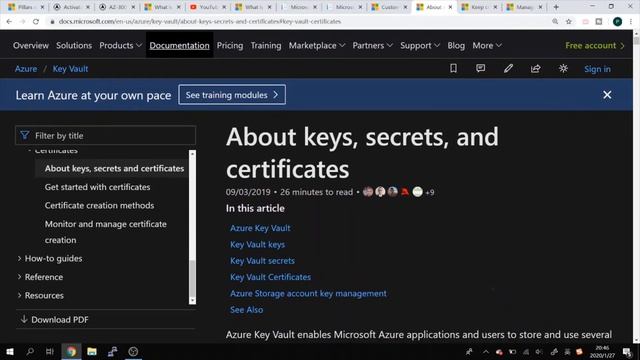Click the Download PDF arrow icon
Viewport: 640px width, 360px height.
pos(24,319)
